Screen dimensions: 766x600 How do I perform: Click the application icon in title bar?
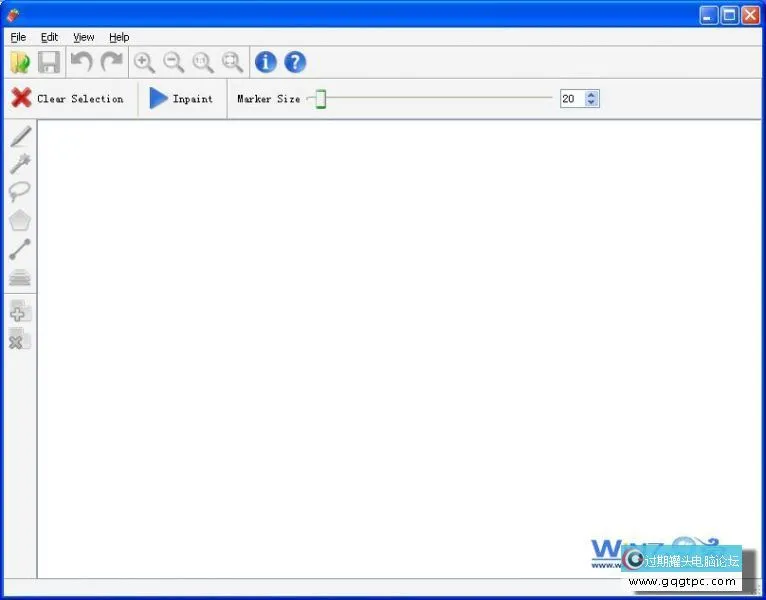coord(13,16)
